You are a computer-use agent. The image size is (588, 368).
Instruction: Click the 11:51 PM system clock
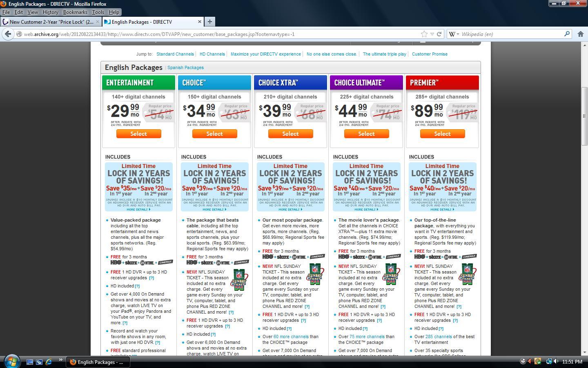pos(572,361)
